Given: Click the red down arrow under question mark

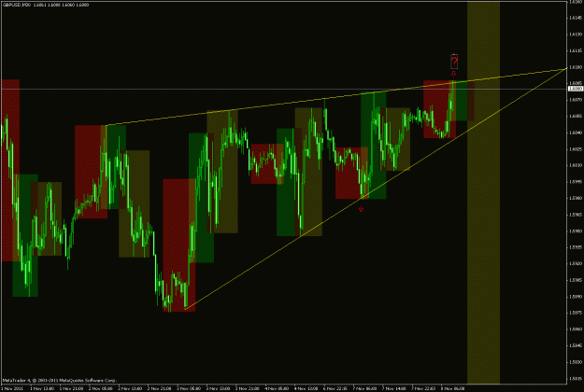Looking at the screenshot, I should 453,74.
